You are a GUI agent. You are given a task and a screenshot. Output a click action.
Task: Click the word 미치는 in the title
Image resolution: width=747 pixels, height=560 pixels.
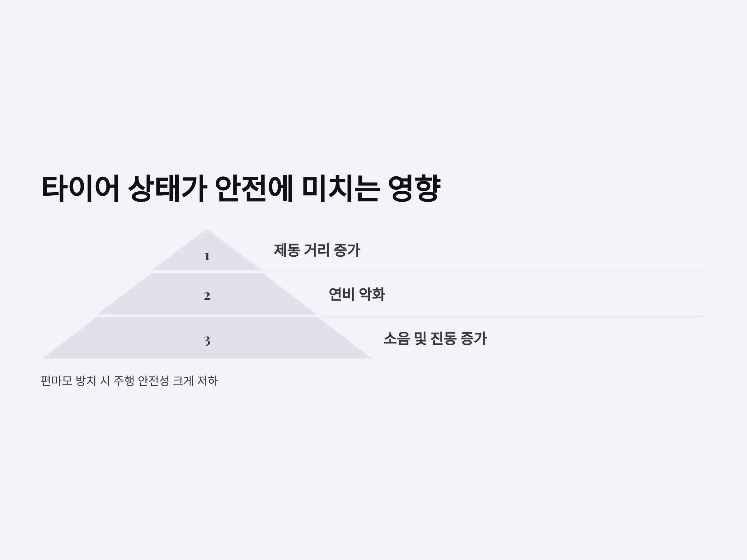click(341, 188)
